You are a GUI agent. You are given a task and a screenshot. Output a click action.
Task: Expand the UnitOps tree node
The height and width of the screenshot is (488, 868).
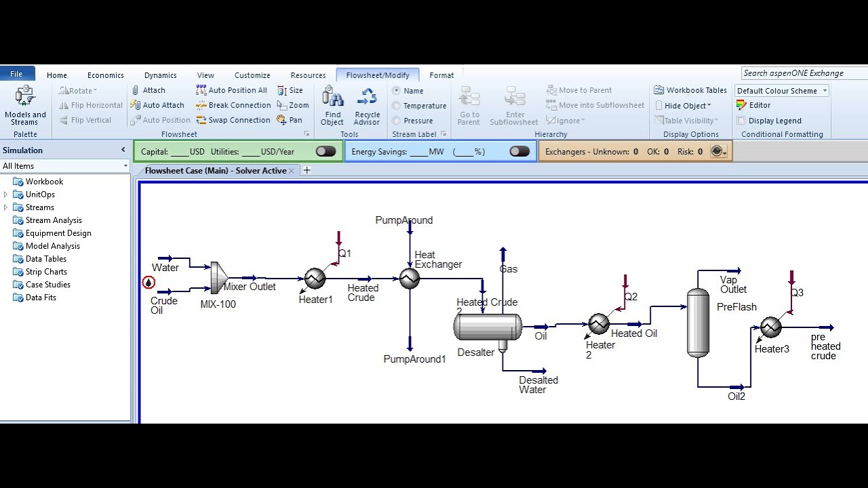[x=6, y=195]
